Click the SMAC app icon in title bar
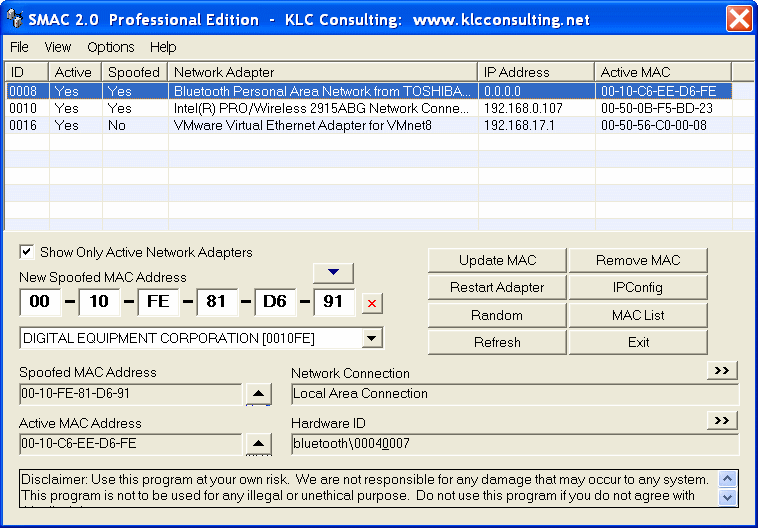The width and height of the screenshot is (758, 528). (x=15, y=19)
